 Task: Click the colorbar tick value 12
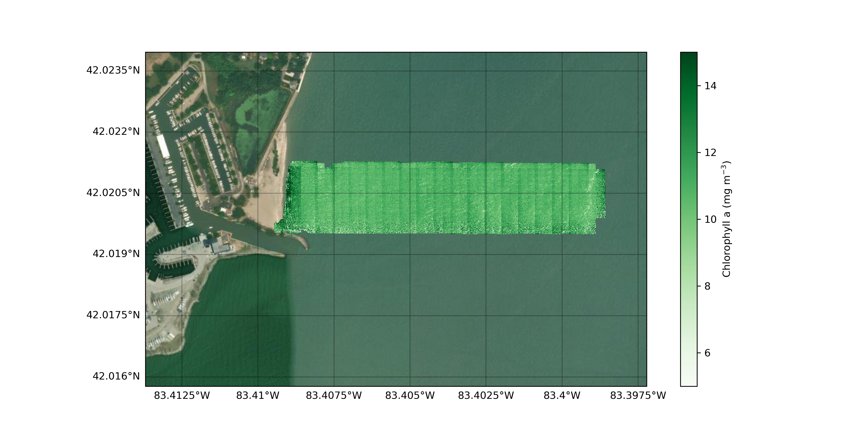(x=711, y=153)
